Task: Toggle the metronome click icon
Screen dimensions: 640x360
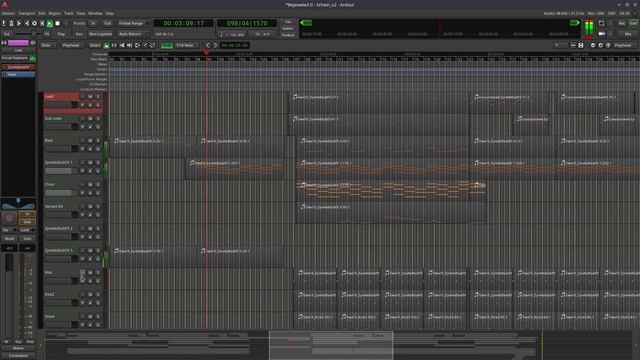Action: tap(11, 24)
